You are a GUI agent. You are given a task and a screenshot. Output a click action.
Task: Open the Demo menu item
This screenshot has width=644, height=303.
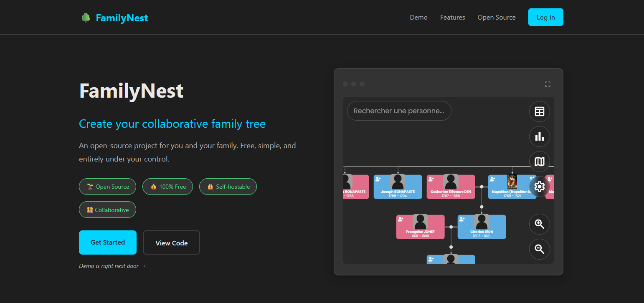[418, 17]
